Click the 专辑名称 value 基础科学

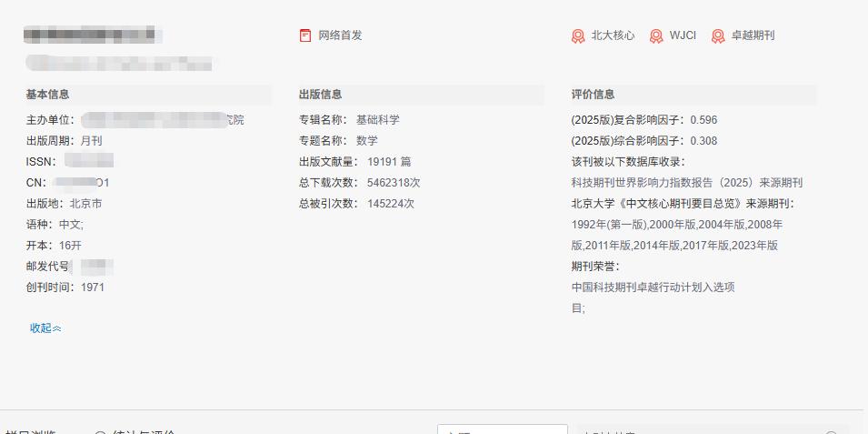(377, 120)
